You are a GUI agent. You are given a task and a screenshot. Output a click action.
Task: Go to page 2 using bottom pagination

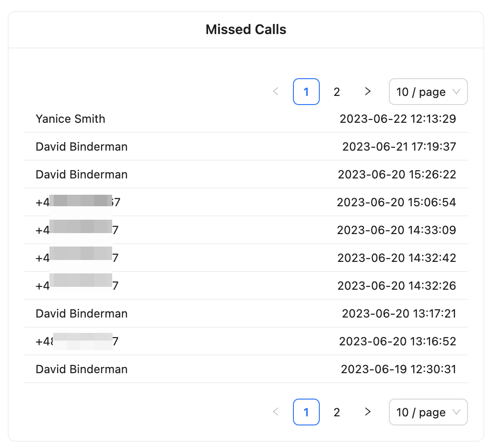click(337, 412)
